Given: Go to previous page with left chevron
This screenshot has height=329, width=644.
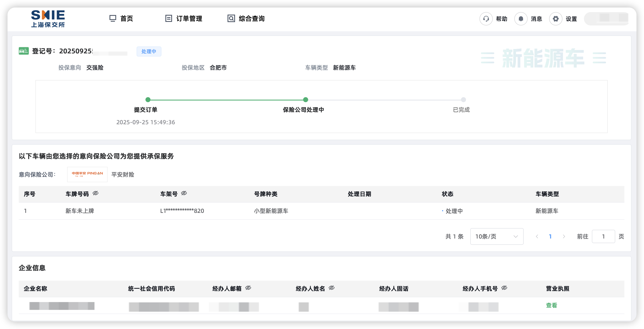Looking at the screenshot, I should pos(537,236).
